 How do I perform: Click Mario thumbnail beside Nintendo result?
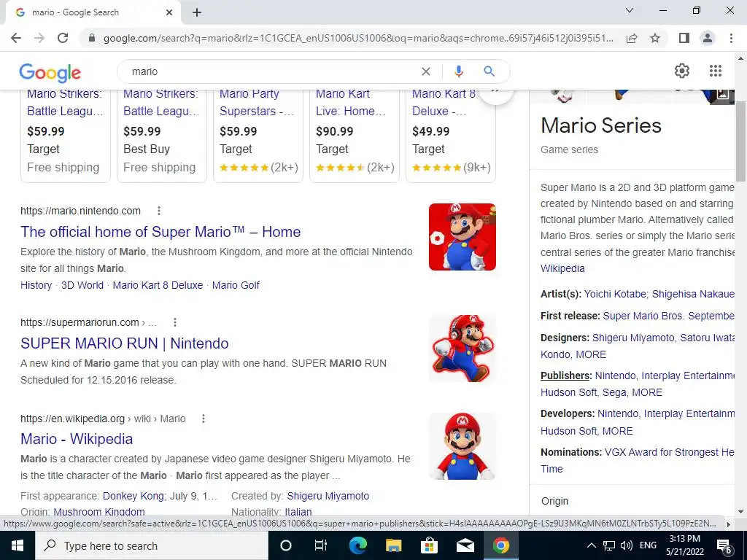pyautogui.click(x=462, y=237)
